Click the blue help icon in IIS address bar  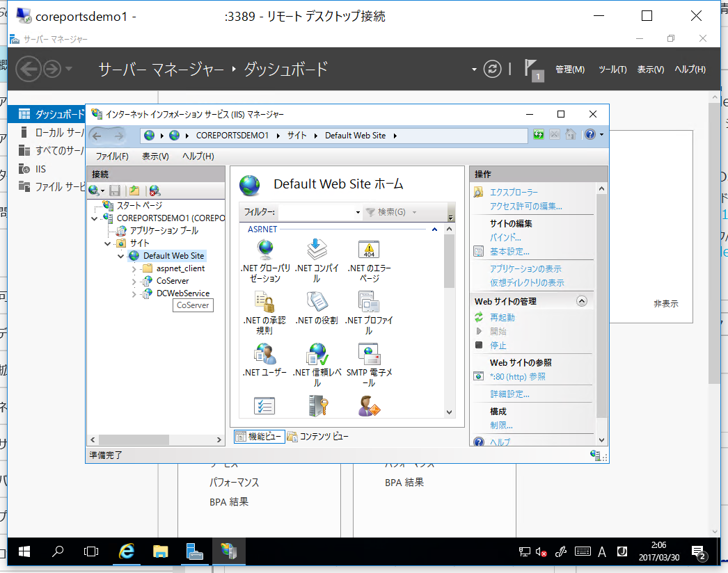tap(590, 134)
